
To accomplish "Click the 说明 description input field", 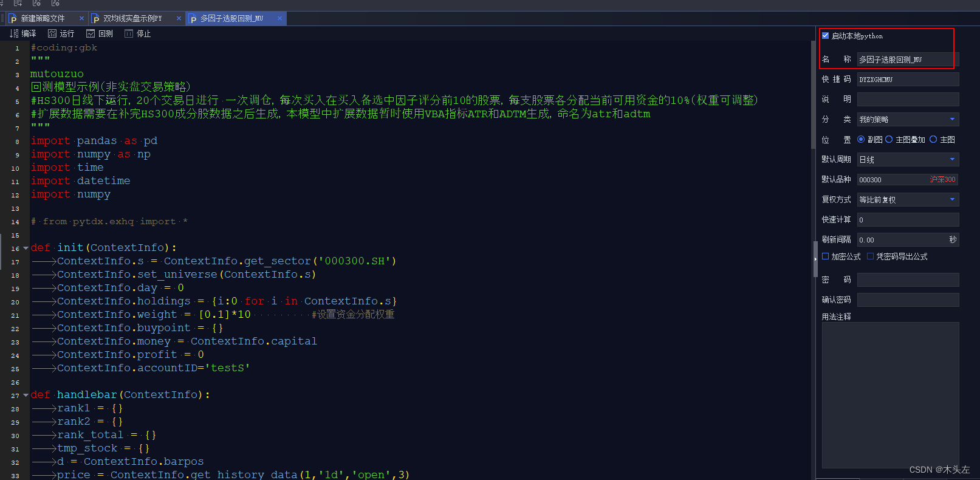I will [908, 99].
